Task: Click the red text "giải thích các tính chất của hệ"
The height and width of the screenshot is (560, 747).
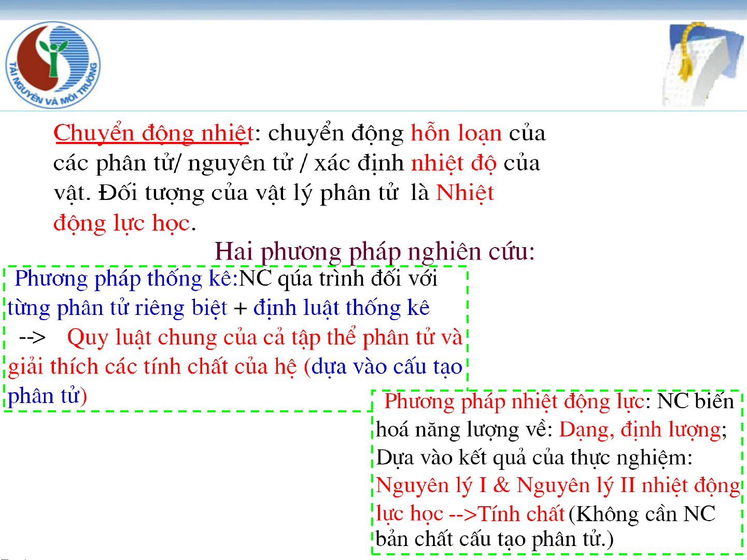Action: click(152, 367)
